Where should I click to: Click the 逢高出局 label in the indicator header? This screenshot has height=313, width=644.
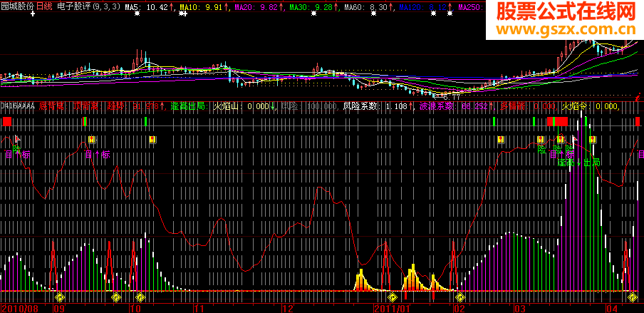pos(188,106)
